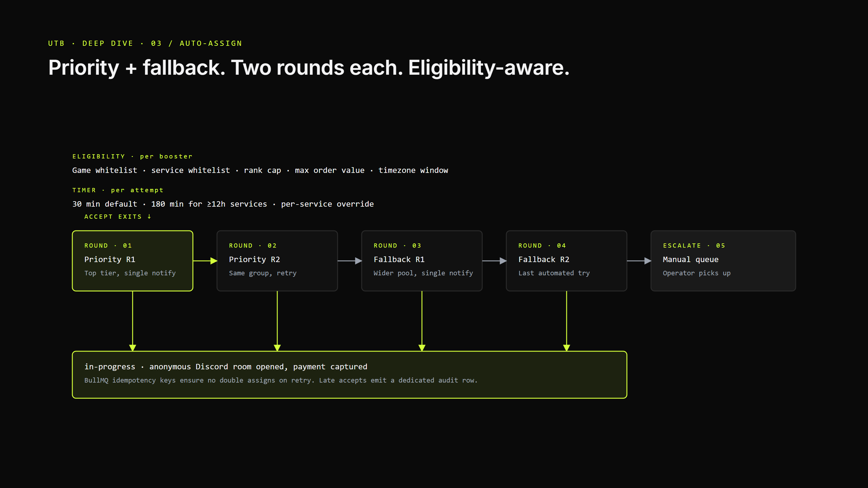Click the 'timezone window' text
The image size is (868, 488).
(x=414, y=170)
